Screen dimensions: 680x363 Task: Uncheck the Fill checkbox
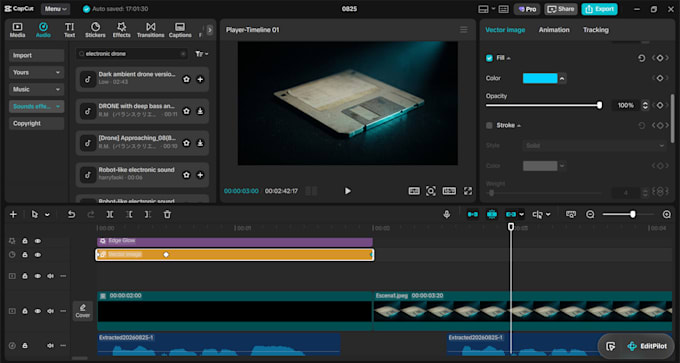point(489,58)
